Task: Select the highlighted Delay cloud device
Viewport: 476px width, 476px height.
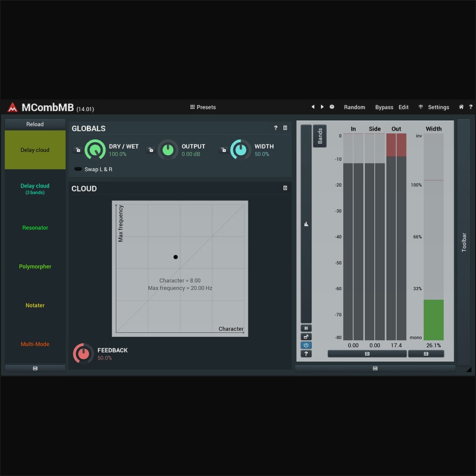Action: point(35,150)
